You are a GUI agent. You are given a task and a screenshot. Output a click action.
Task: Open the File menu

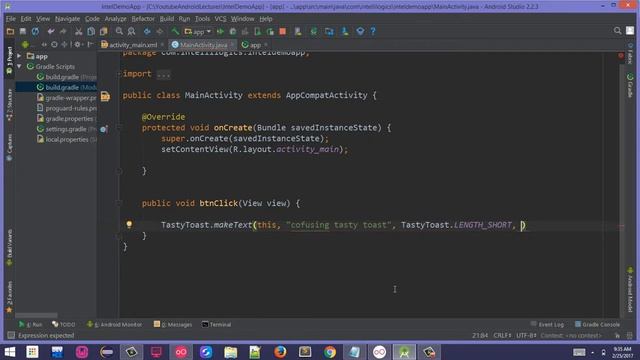click(11, 19)
